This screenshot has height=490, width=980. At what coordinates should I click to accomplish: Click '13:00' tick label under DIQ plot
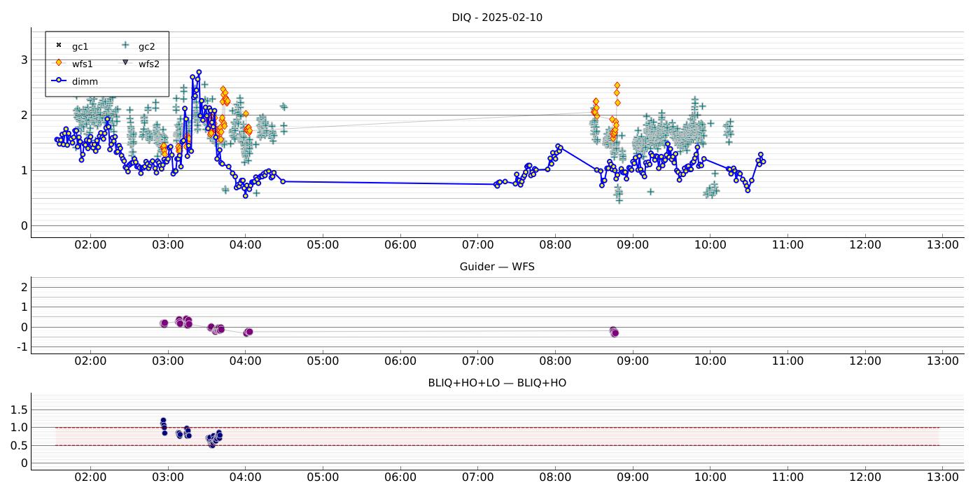click(942, 245)
